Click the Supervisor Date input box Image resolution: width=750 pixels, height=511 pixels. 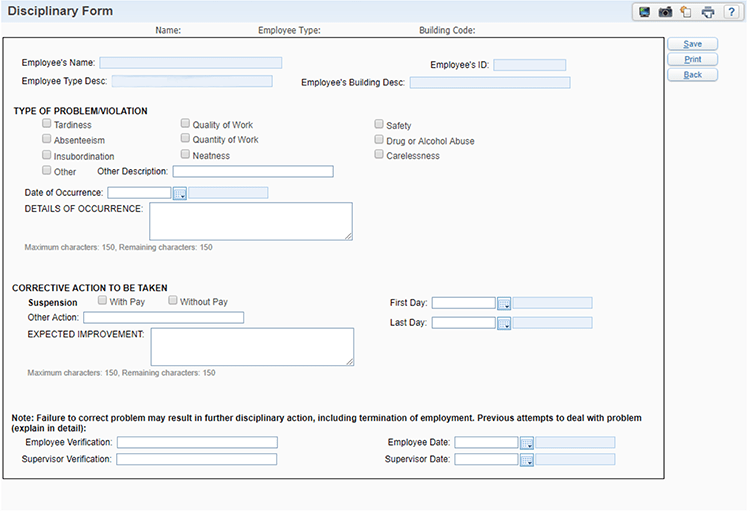(486, 459)
